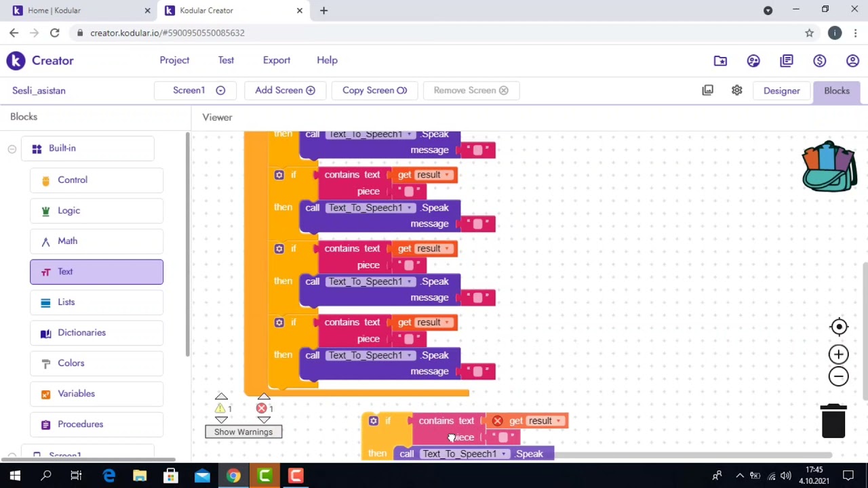
Task: Zoom in with the plus icon
Action: [x=839, y=354]
